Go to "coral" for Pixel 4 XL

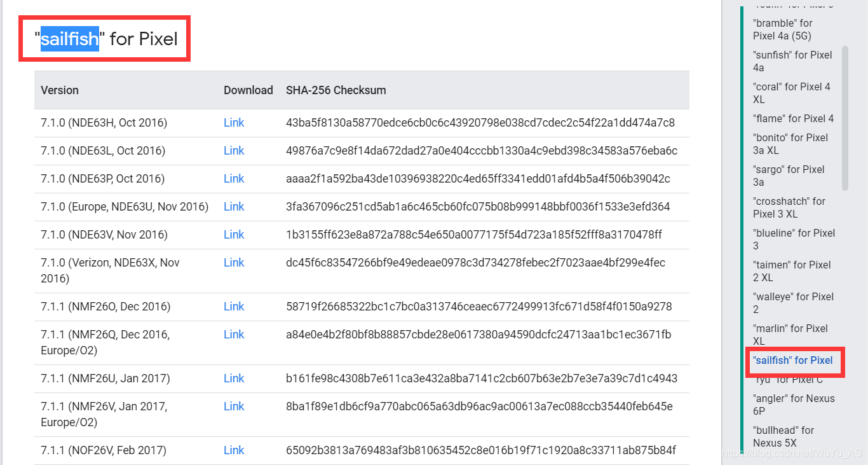point(792,94)
